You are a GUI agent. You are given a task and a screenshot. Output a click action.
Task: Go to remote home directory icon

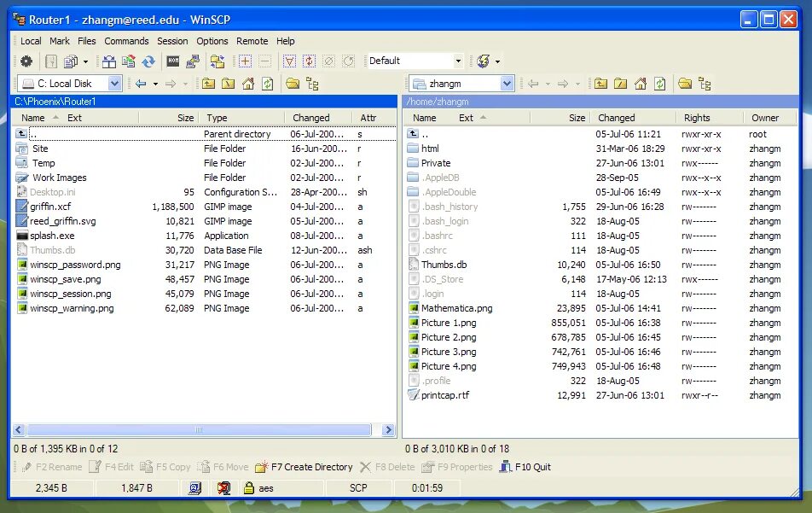pyautogui.click(x=641, y=84)
